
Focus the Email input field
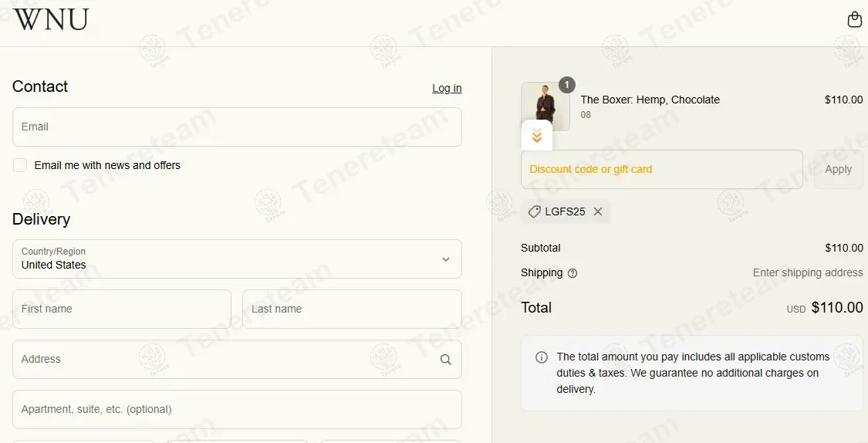coord(237,127)
